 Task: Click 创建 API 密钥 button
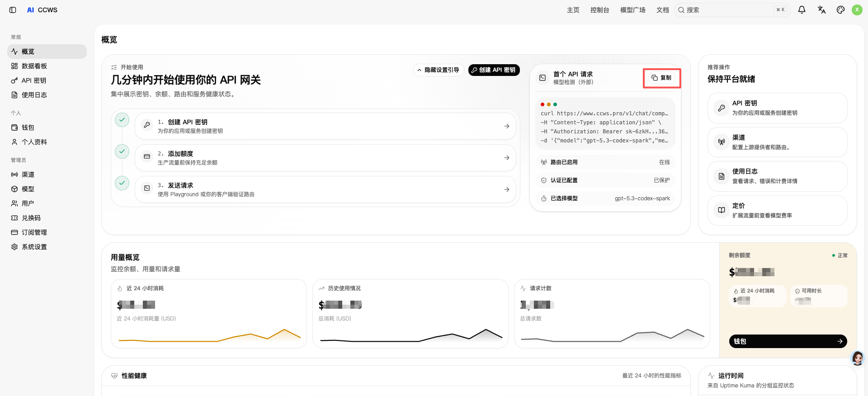coord(494,70)
